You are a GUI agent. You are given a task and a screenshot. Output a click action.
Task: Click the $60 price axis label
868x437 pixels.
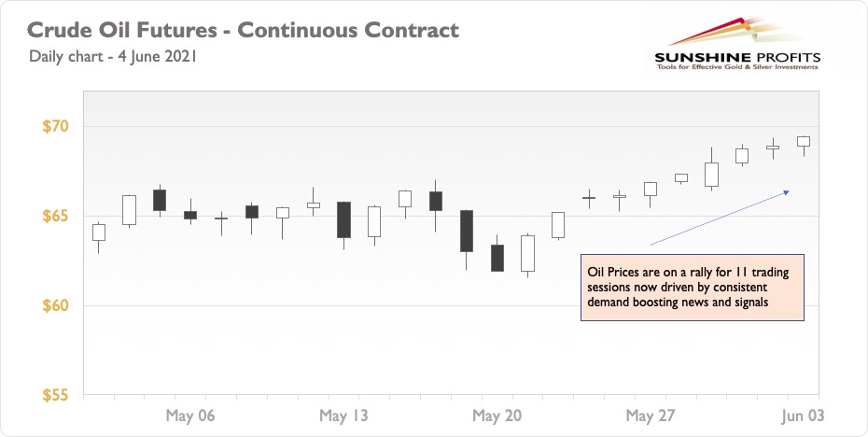[55, 305]
